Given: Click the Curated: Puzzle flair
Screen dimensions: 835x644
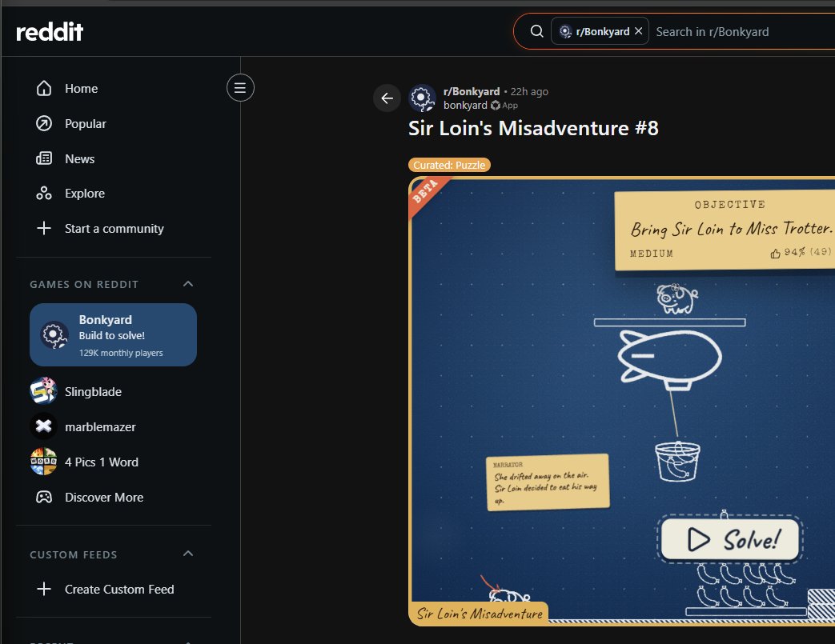Looking at the screenshot, I should click(449, 165).
